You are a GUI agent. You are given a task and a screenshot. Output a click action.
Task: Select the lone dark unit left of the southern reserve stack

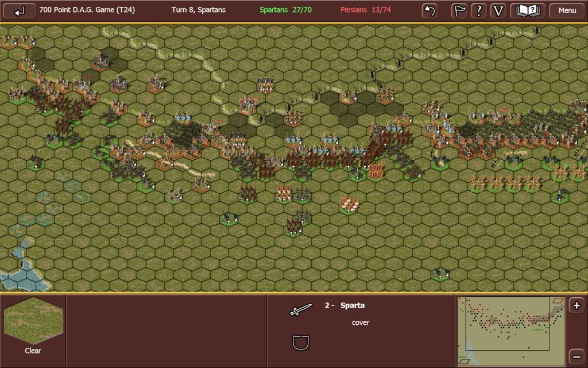tap(229, 218)
